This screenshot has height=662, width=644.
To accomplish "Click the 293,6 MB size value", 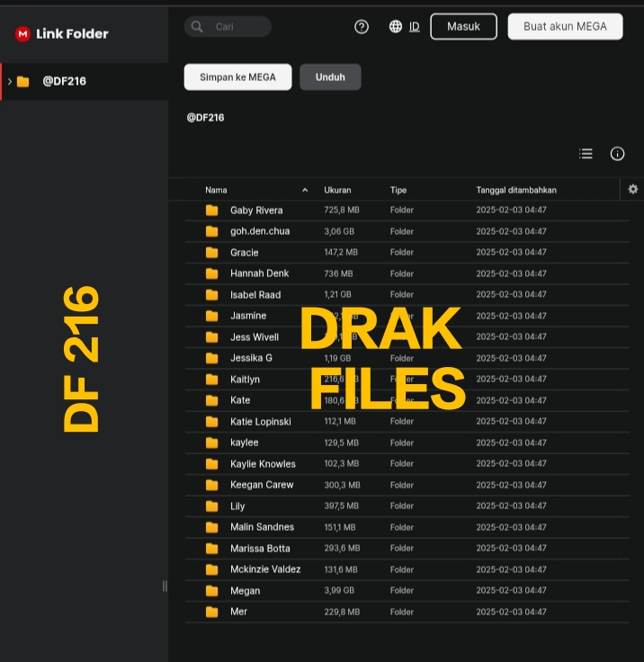I will pos(342,548).
